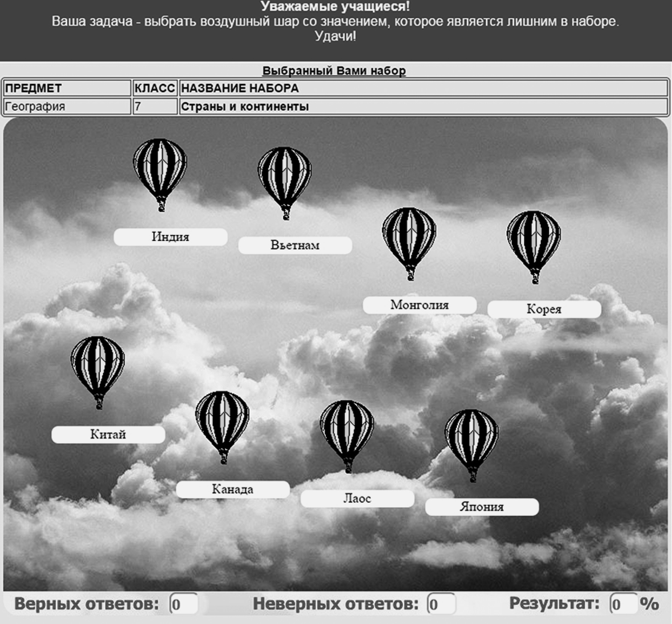Pick the Канада label
The image size is (672, 624).
[233, 489]
